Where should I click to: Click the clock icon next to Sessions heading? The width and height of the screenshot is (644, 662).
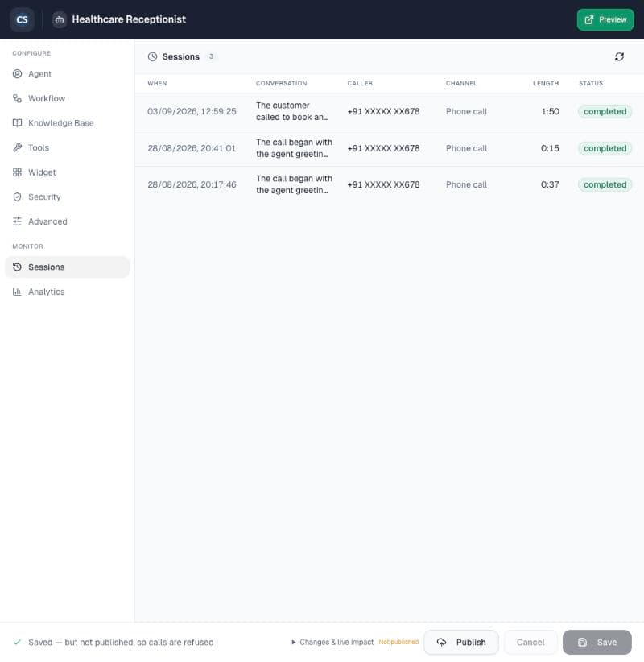click(152, 56)
